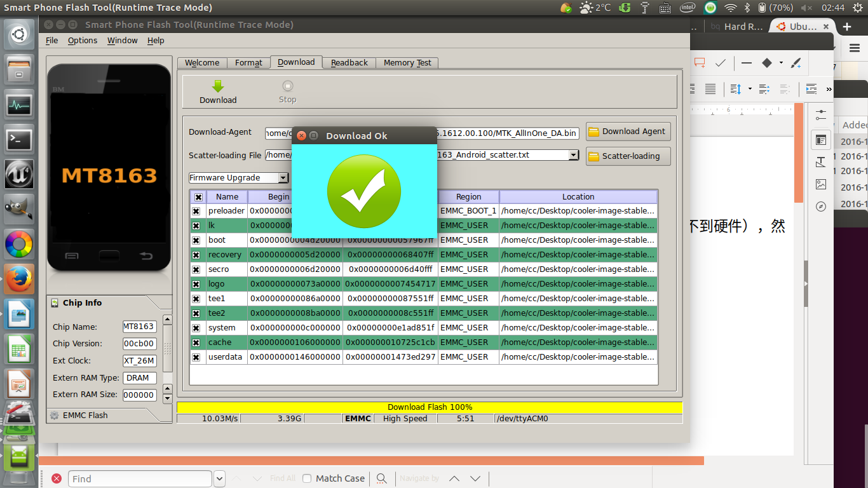Uncheck the system partition checkbox
Viewport: 868px width, 488px height.
[x=196, y=328]
